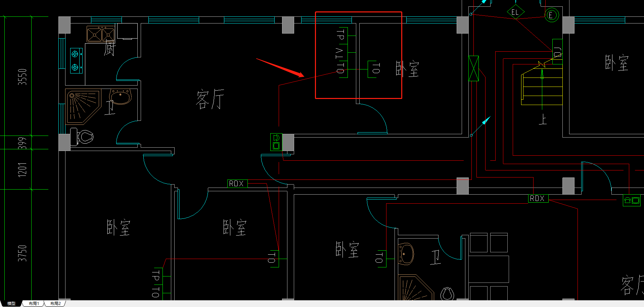Pick the 上 stair direction label
The height and width of the screenshot is (307, 644).
click(543, 119)
